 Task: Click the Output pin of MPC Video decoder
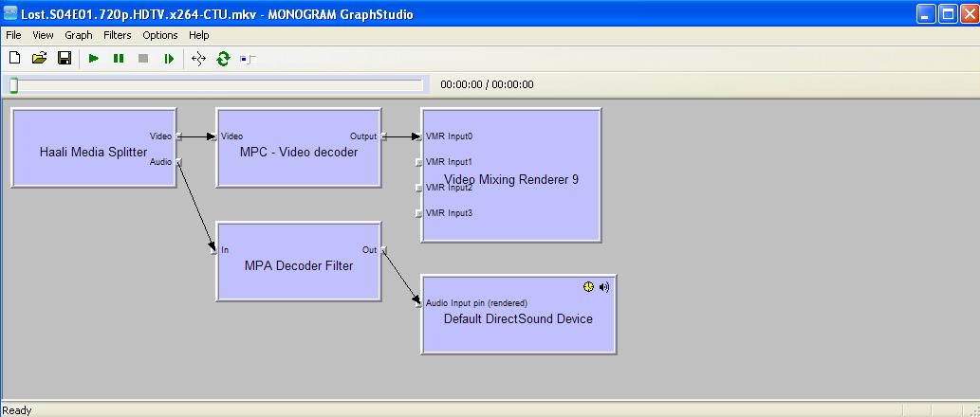coord(383,136)
